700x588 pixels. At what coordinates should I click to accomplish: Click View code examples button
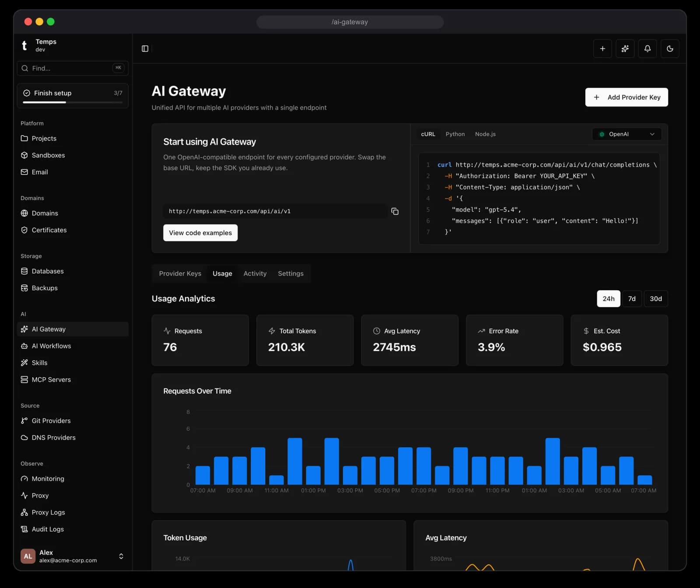click(200, 233)
